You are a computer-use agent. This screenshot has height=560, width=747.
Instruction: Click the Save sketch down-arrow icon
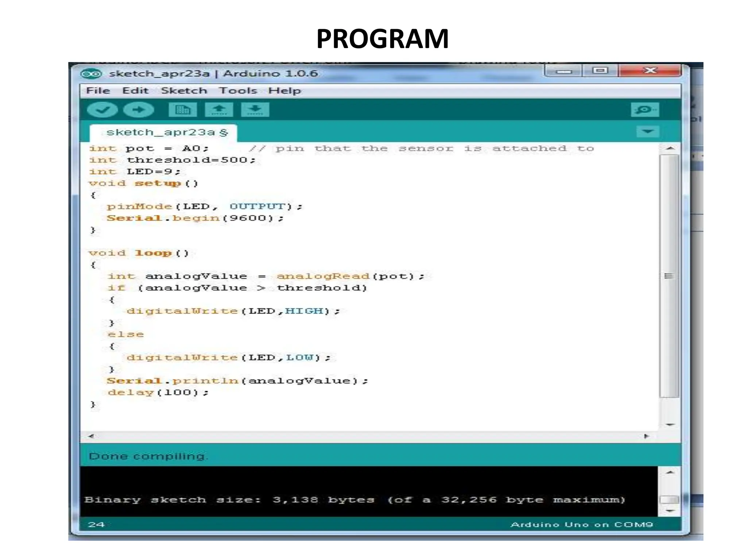tap(255, 110)
